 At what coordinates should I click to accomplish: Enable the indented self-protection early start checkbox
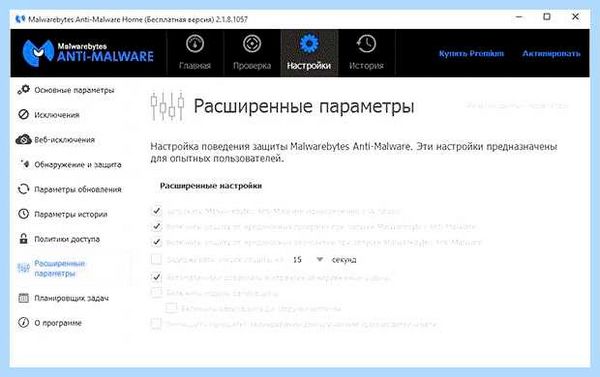[x=171, y=308]
